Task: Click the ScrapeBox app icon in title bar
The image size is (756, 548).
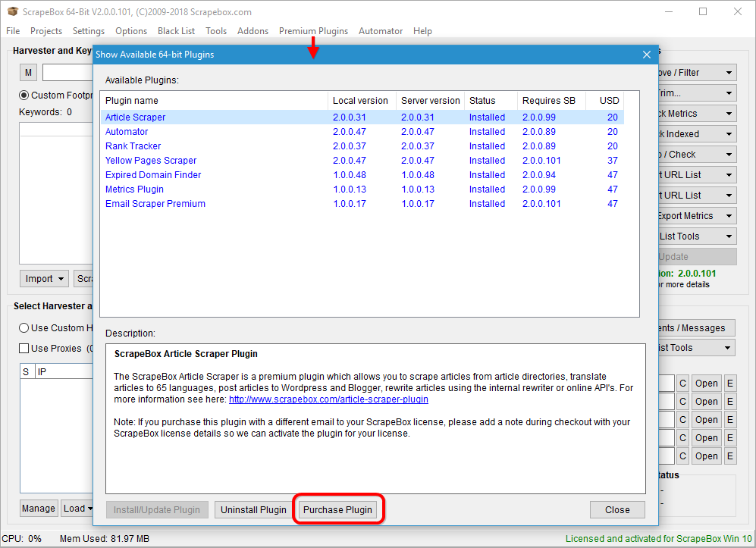Action: click(x=13, y=12)
